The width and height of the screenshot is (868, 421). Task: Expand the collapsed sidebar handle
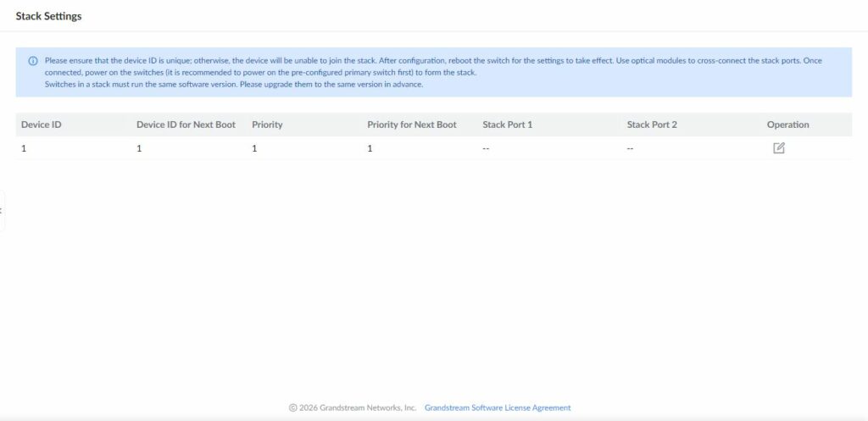(2, 210)
